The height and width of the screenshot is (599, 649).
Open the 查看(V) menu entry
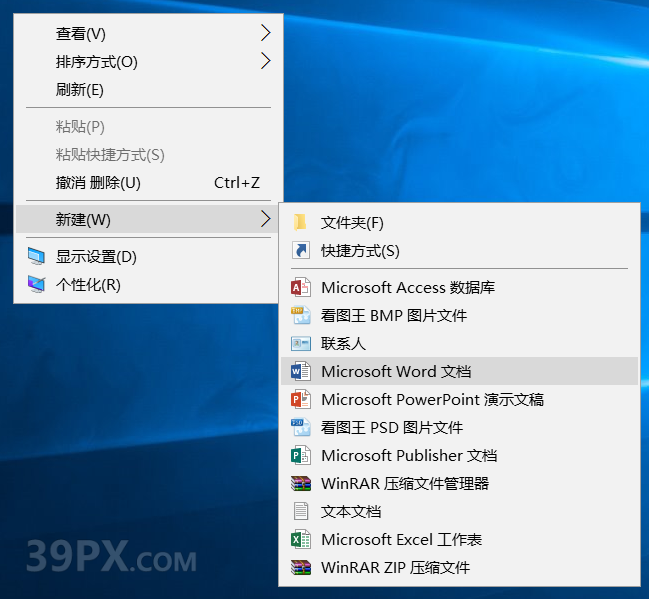click(149, 33)
